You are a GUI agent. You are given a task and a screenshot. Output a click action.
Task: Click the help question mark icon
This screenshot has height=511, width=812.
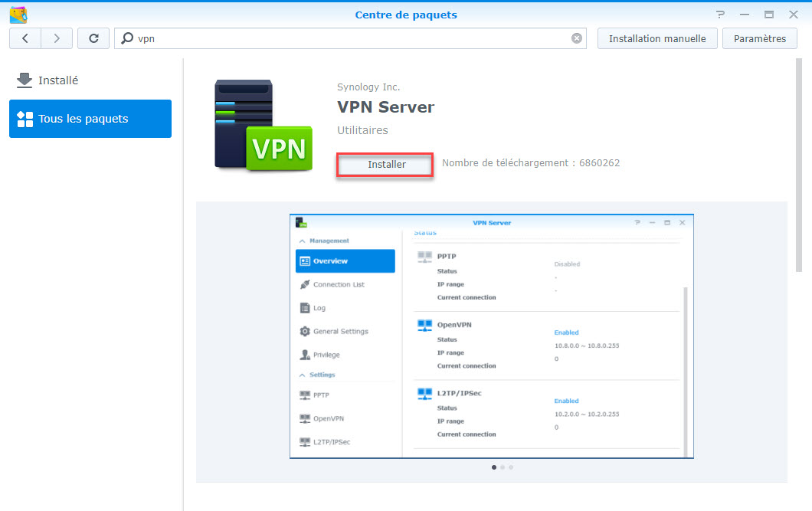click(720, 15)
